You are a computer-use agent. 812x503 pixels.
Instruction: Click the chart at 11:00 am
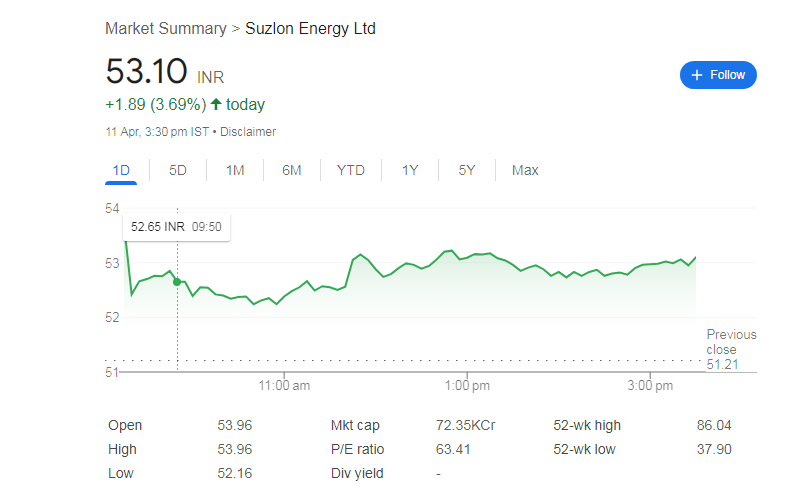tap(284, 300)
